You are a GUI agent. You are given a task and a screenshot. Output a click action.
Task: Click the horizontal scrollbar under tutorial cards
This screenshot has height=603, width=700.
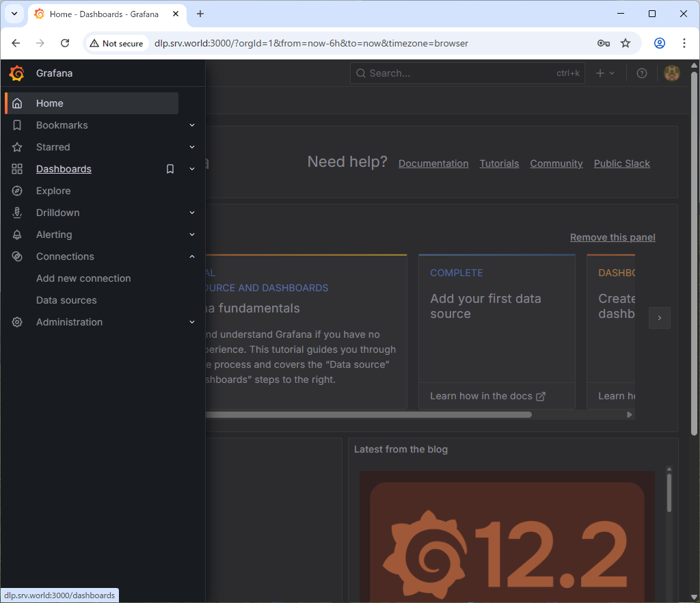pos(369,414)
